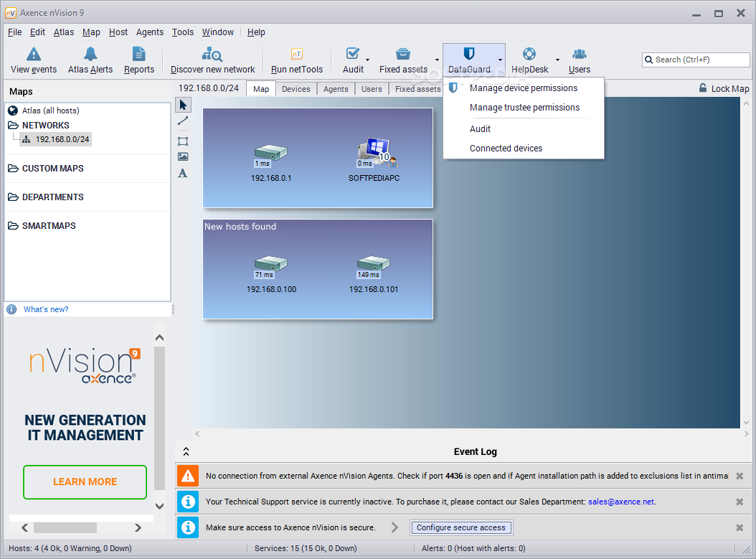Open Fixed assets dropdown arrow
This screenshot has width=756, height=559.
(x=438, y=60)
